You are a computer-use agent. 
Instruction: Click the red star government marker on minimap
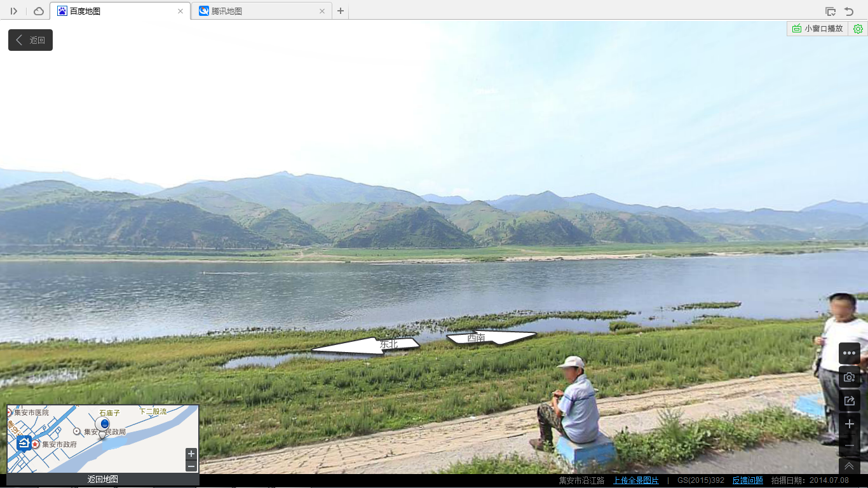click(36, 444)
